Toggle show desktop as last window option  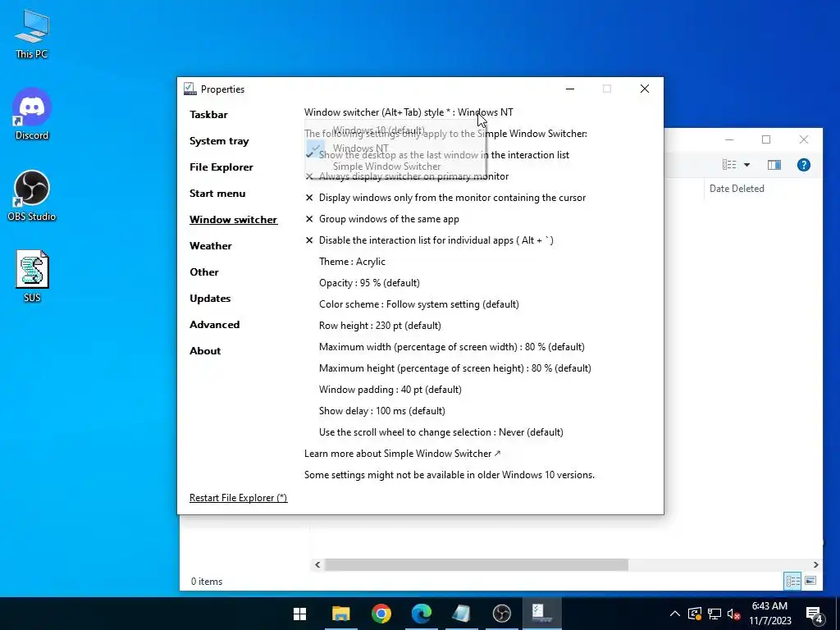click(x=437, y=155)
